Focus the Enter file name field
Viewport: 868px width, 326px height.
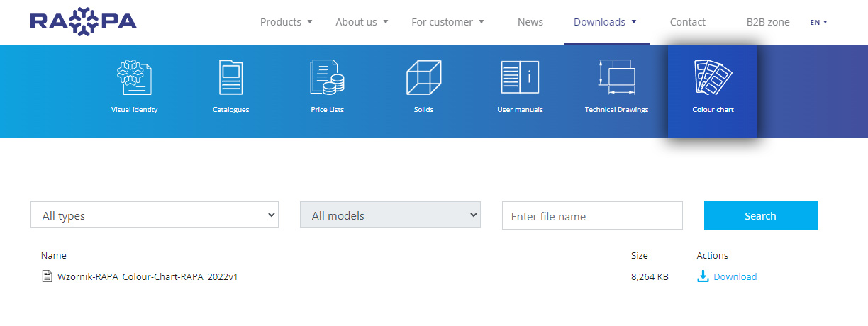tap(592, 215)
